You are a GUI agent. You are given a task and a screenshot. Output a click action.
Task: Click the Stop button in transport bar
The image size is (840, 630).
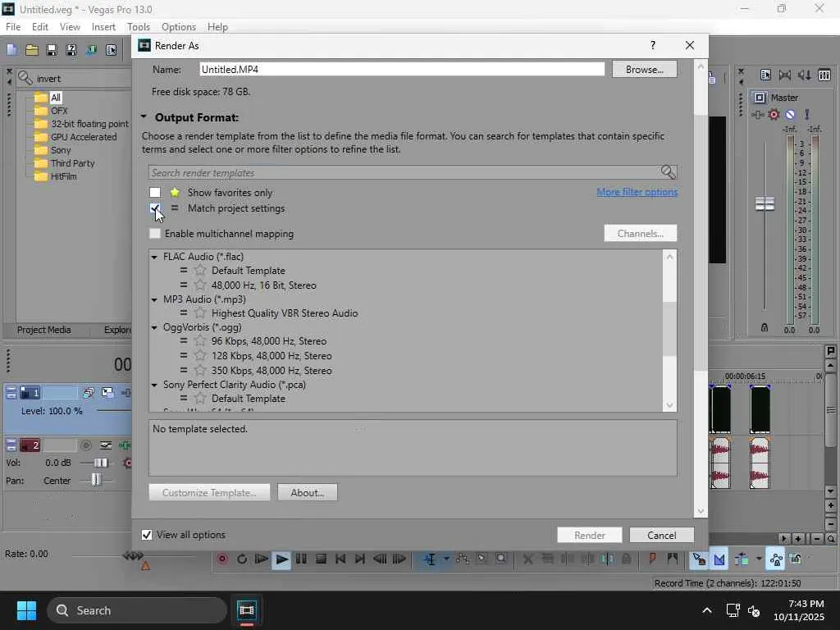coord(321,559)
